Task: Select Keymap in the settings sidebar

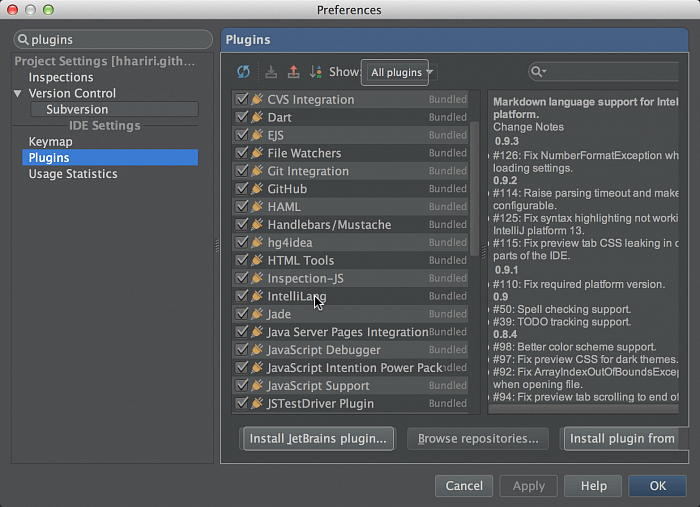Action: click(50, 142)
